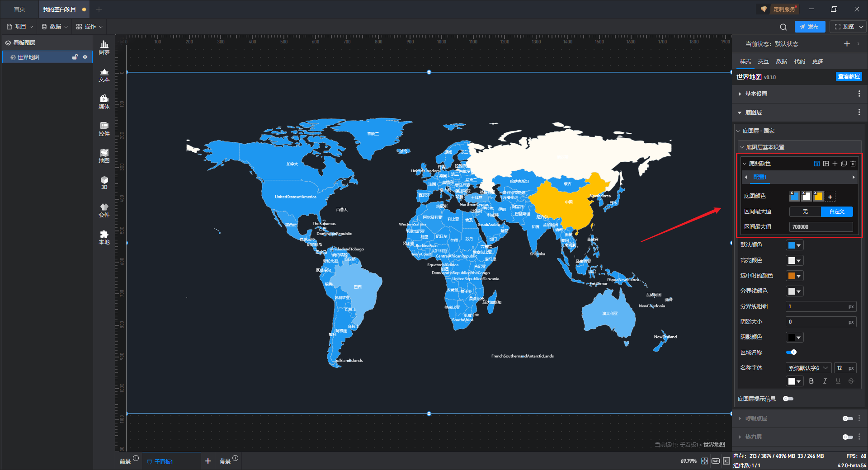Open the 媒体 media component panel
Viewport: 868px width, 470px height.
tap(104, 102)
